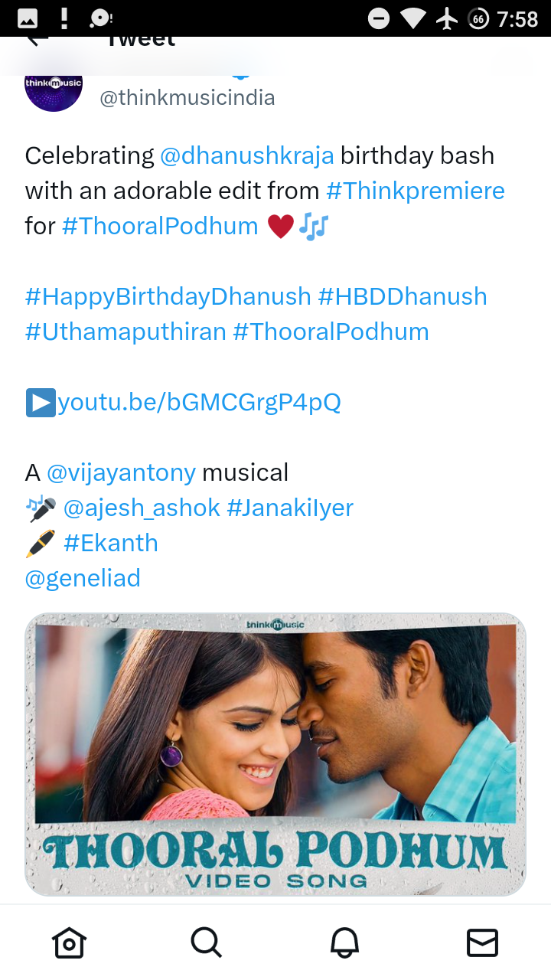This screenshot has height=980, width=551.
Task: Open the Search magnifier tab
Action: coord(207,942)
